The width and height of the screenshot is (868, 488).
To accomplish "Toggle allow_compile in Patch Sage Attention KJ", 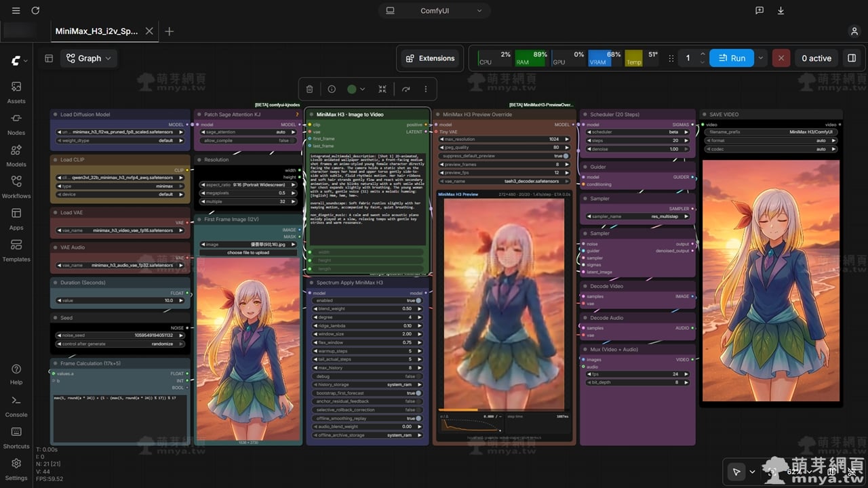I will 248,140.
